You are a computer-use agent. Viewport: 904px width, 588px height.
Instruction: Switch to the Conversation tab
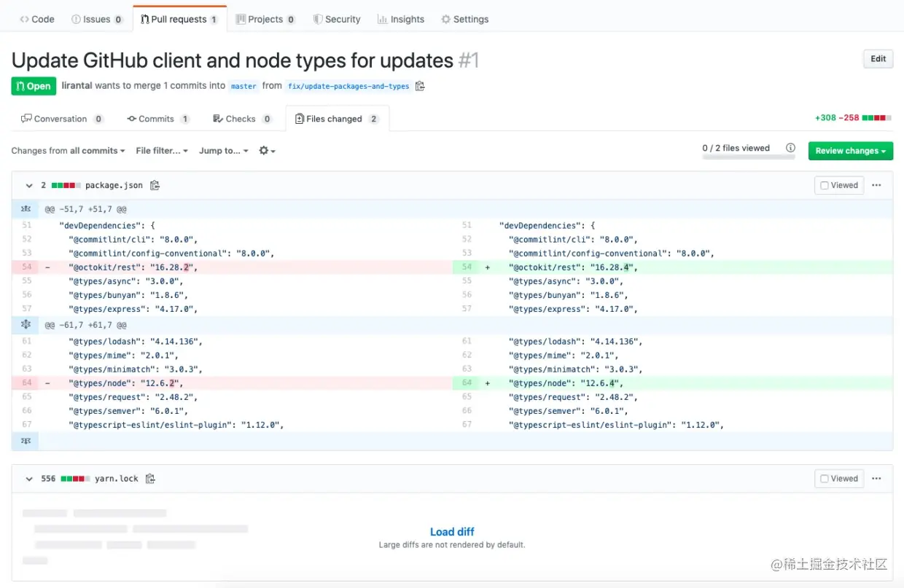[63, 119]
